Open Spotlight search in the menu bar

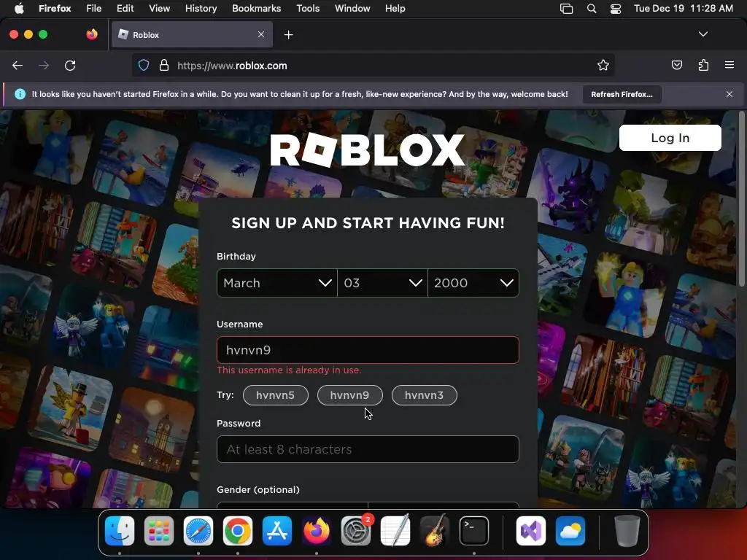(592, 9)
